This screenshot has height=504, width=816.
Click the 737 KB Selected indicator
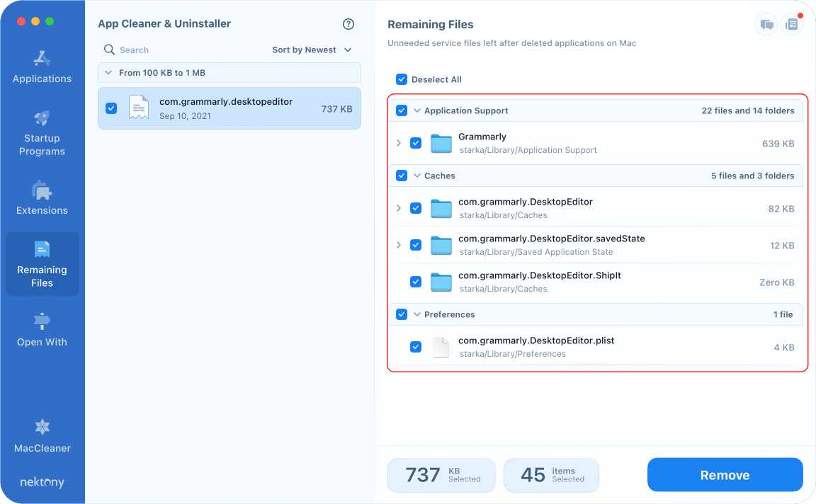pos(441,475)
